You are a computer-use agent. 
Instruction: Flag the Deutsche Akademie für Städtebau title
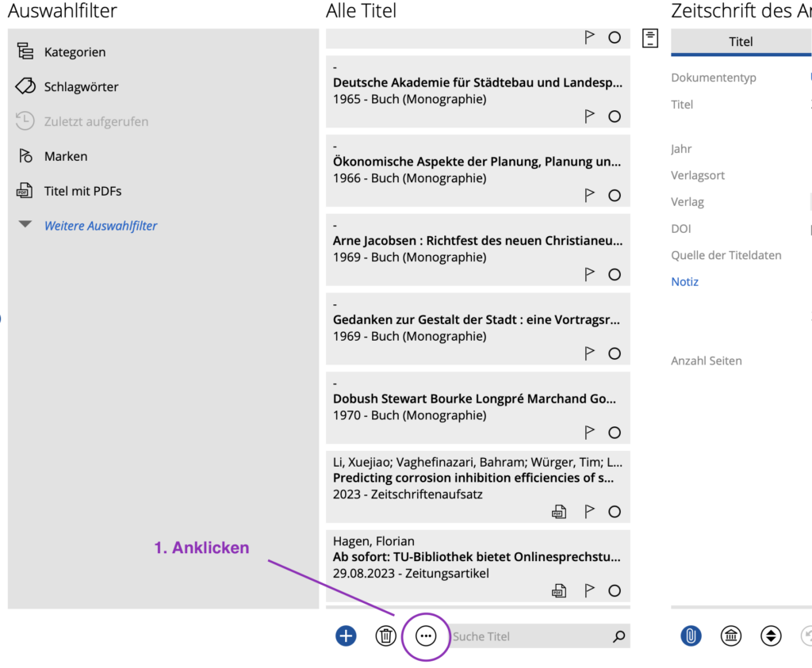point(589,116)
